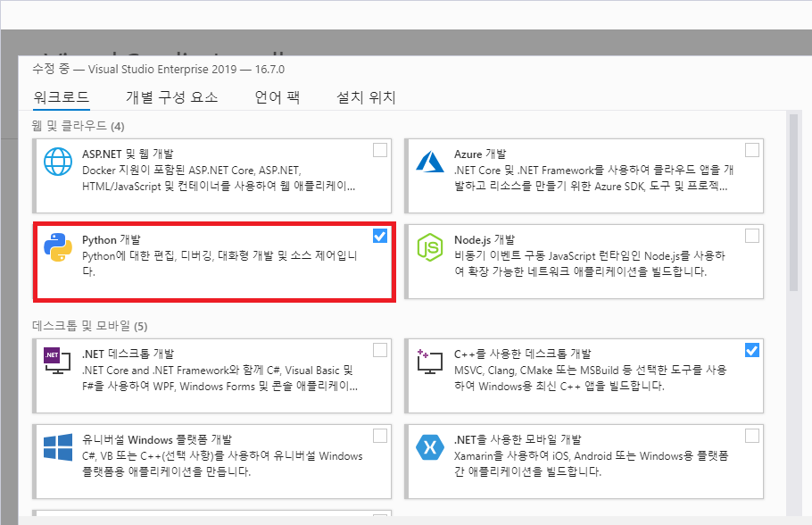812x525 pixels.
Task: Click the C++ desktop development monitor icon
Action: tap(430, 361)
